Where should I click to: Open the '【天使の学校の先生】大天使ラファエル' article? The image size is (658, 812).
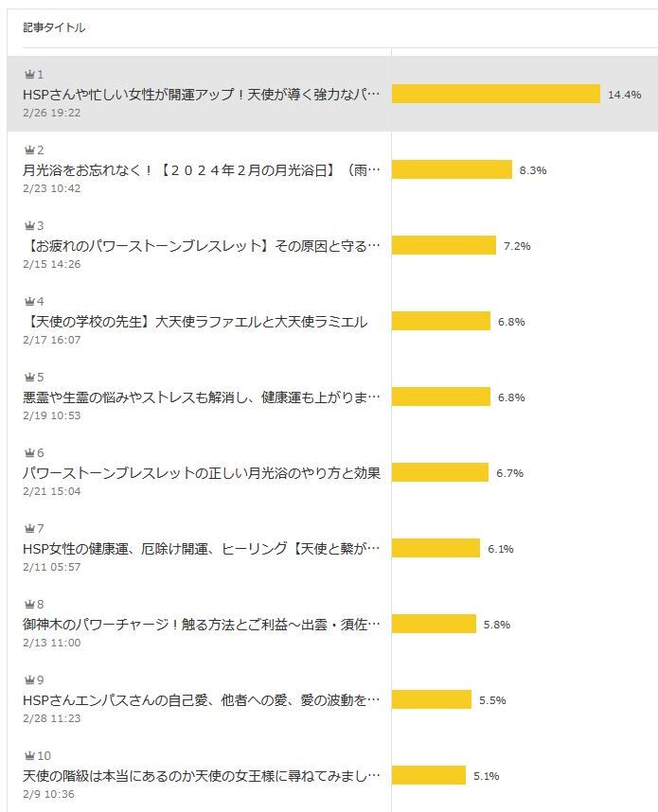195,322
